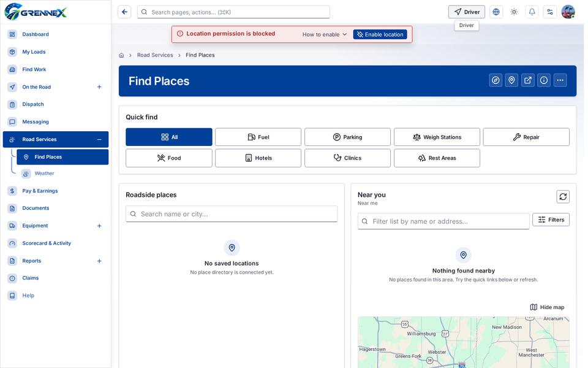Click the back arrow button

click(x=124, y=12)
